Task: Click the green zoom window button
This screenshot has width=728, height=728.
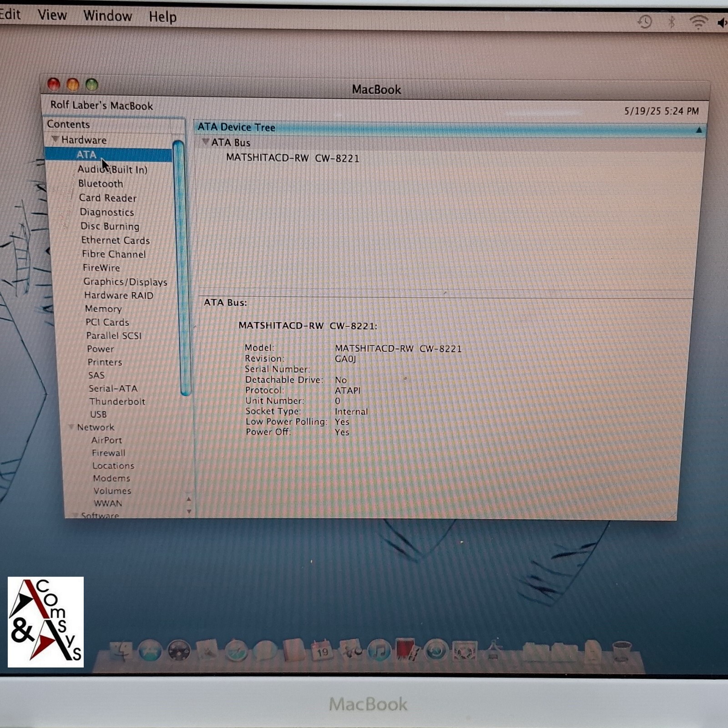Action: tap(92, 85)
